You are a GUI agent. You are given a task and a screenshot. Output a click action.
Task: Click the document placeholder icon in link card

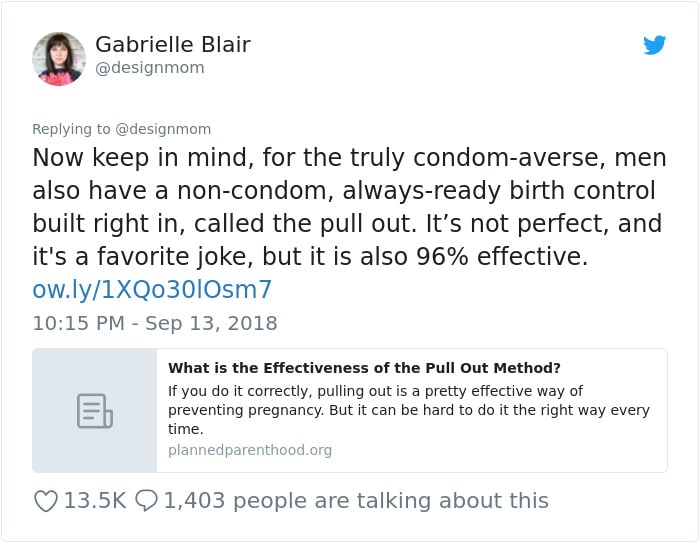tap(95, 411)
